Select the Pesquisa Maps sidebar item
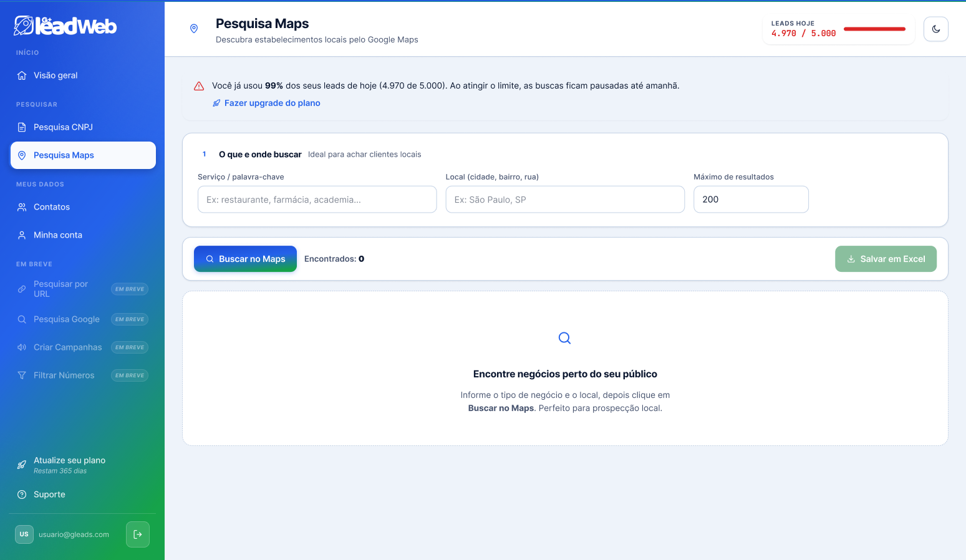The height and width of the screenshot is (560, 966). point(83,155)
